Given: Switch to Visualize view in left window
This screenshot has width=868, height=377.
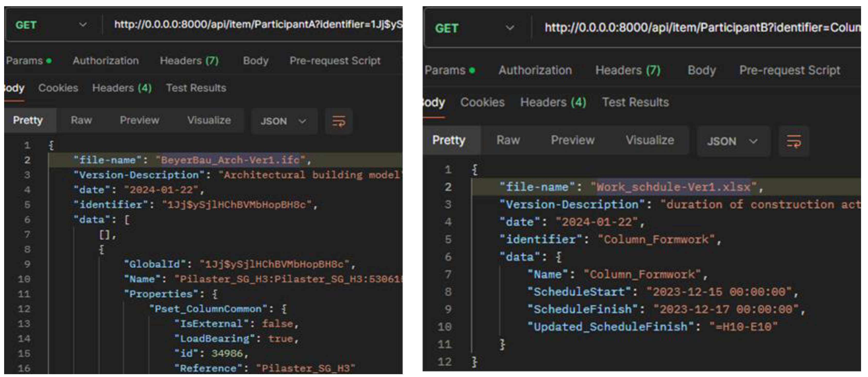Looking at the screenshot, I should tap(209, 120).
